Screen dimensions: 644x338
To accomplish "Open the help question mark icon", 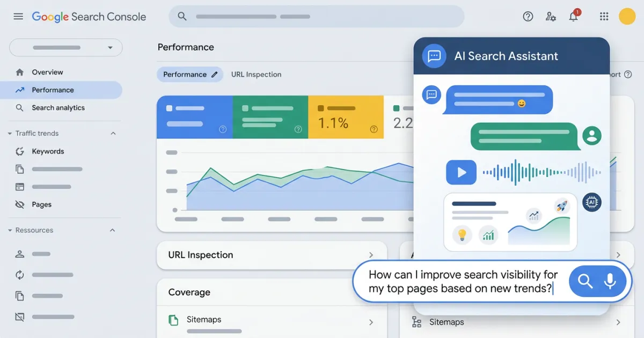I will click(x=528, y=17).
